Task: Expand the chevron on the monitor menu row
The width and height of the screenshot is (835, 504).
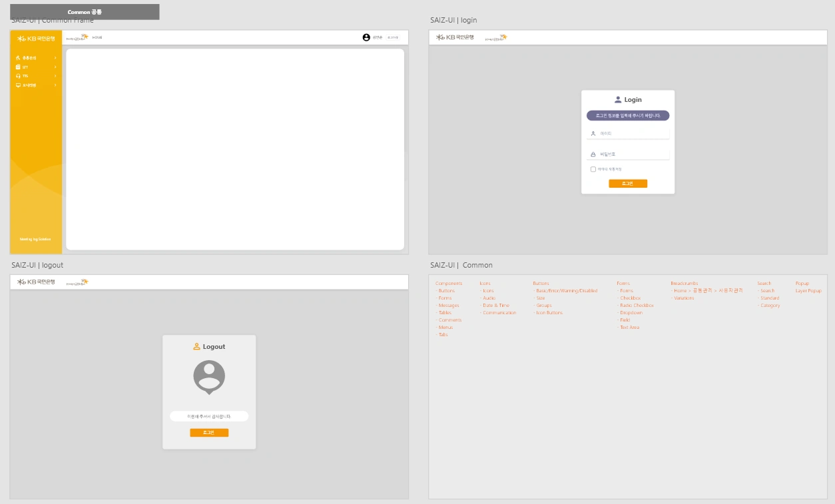Action: (x=55, y=85)
